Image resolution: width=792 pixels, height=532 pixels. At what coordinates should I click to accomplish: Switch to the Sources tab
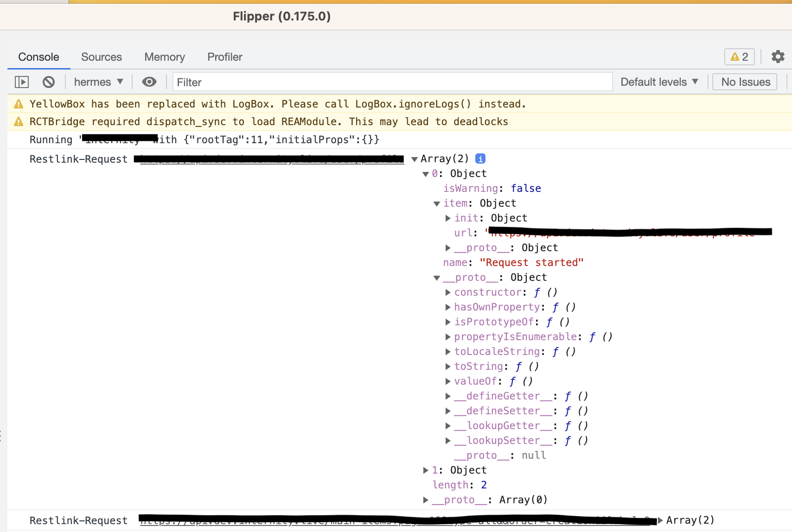pos(102,57)
